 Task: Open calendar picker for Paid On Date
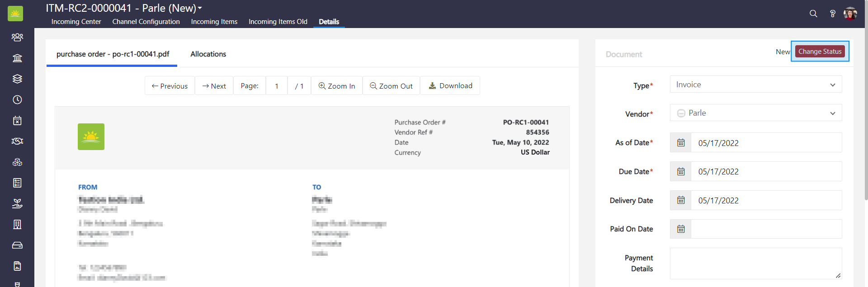[x=681, y=229]
